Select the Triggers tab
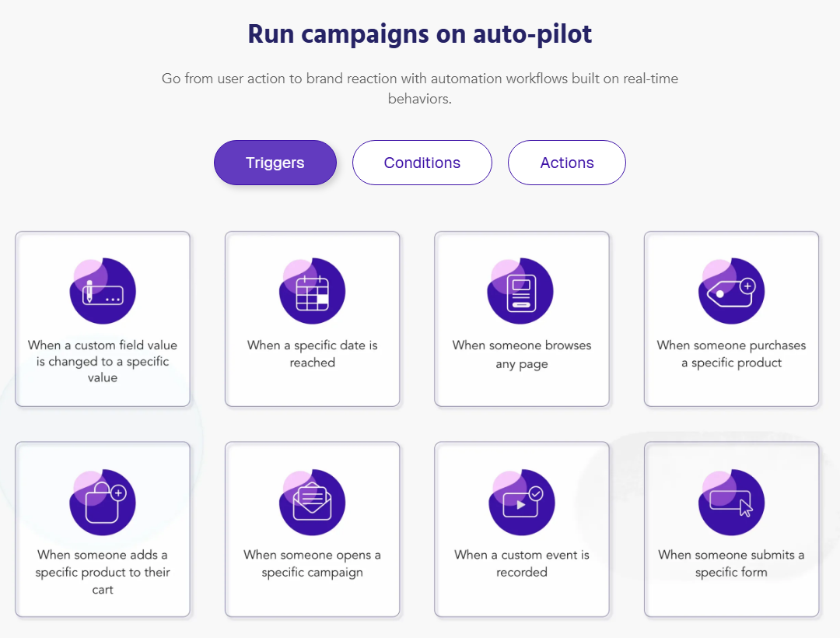The height and width of the screenshot is (638, 840). coord(275,163)
